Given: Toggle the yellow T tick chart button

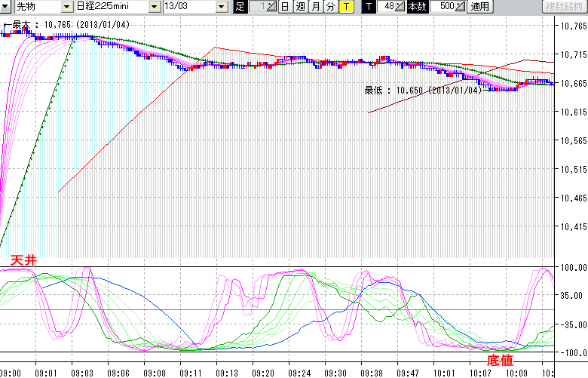Looking at the screenshot, I should (x=346, y=7).
